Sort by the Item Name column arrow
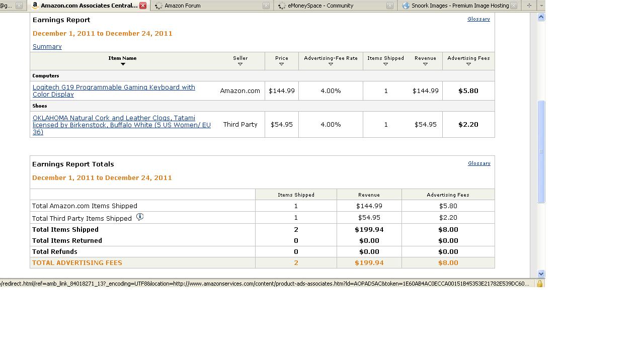644x362 pixels. (x=123, y=64)
